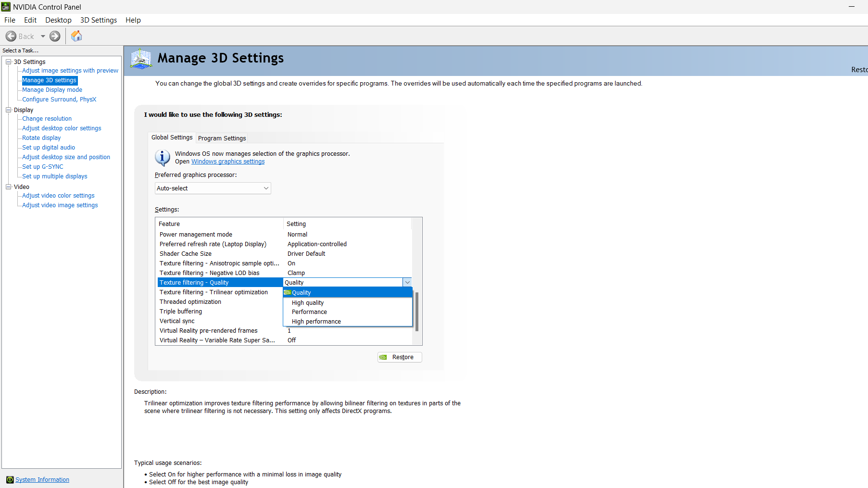Click the Feature column header
The width and height of the screenshot is (868, 488).
pyautogui.click(x=220, y=224)
